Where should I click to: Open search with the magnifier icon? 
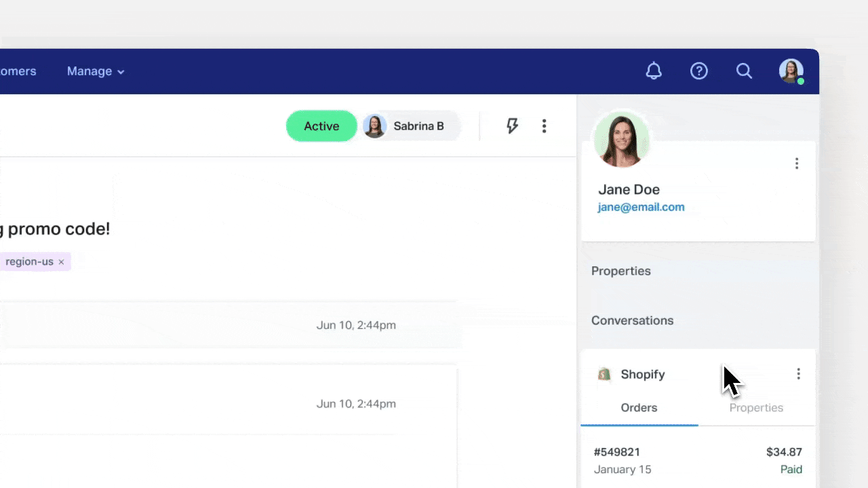(x=744, y=71)
